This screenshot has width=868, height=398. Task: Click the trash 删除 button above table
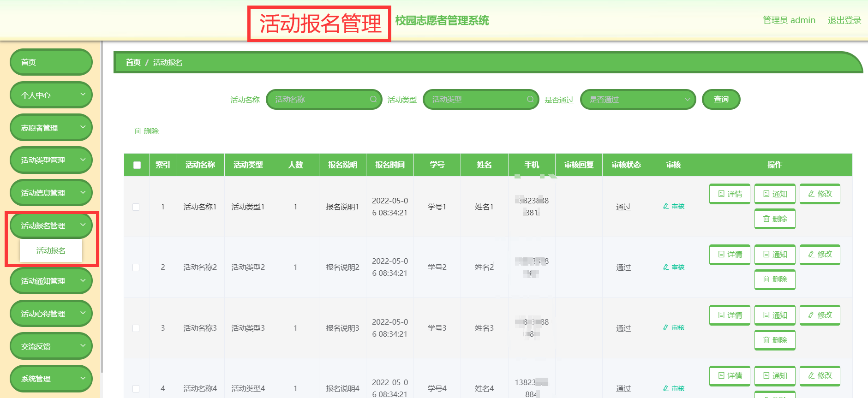click(146, 131)
